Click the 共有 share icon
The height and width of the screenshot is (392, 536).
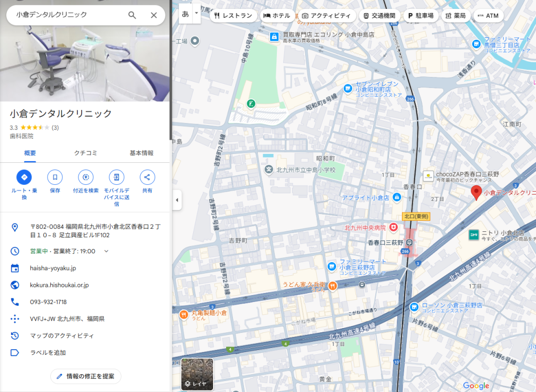click(148, 177)
